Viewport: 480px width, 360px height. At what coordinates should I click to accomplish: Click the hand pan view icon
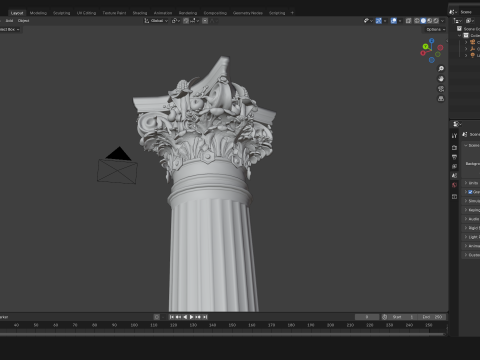441,79
